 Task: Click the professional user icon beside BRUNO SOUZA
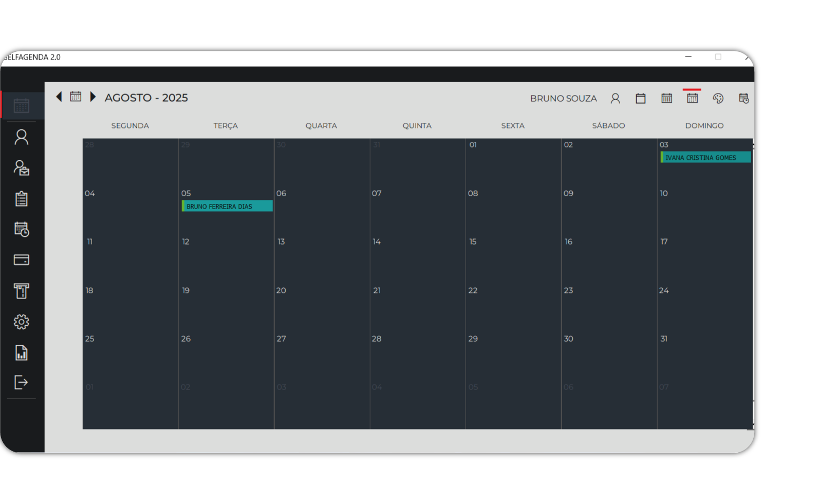(615, 99)
